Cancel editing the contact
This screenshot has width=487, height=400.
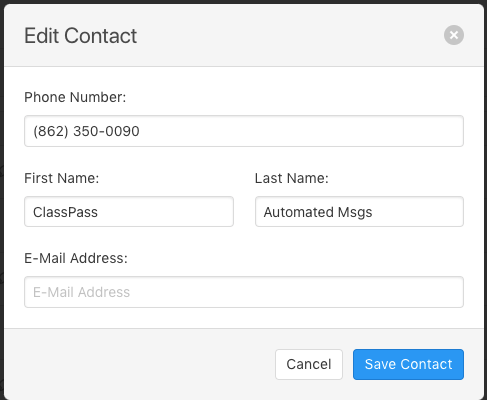pyautogui.click(x=309, y=364)
